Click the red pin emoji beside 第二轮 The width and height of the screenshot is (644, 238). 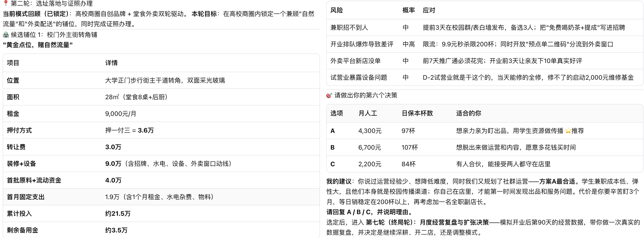(x=6, y=3)
